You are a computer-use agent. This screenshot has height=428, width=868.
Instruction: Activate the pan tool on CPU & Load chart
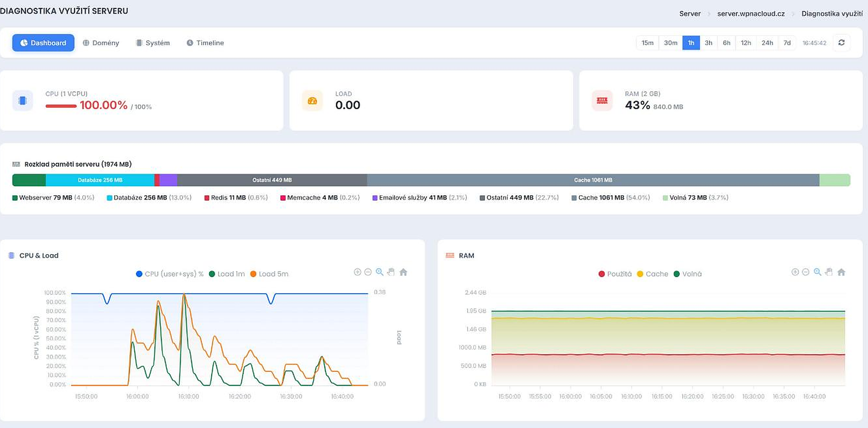point(391,272)
